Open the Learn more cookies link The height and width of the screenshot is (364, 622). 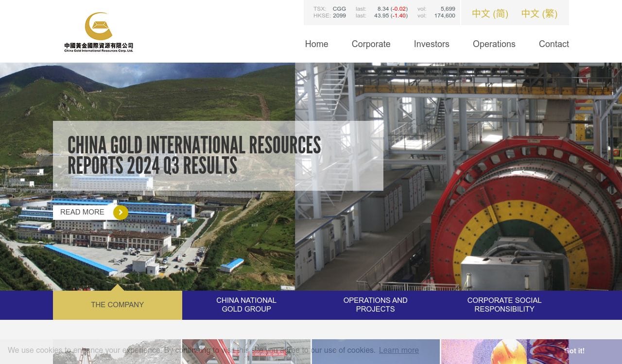coord(398,350)
